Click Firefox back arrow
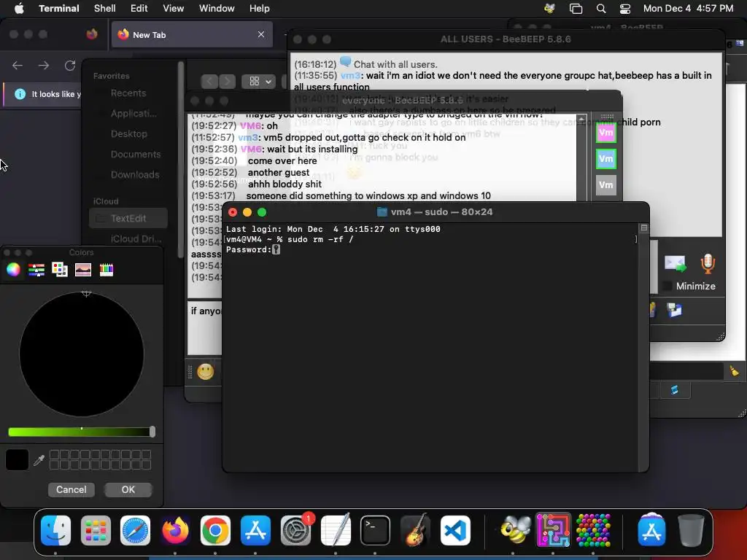 [18, 65]
